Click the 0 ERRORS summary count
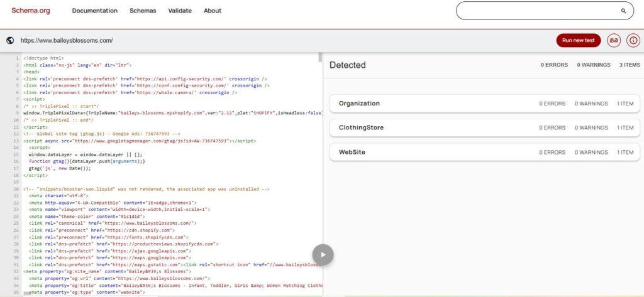Screen dimensions: 644x297 coord(555,65)
